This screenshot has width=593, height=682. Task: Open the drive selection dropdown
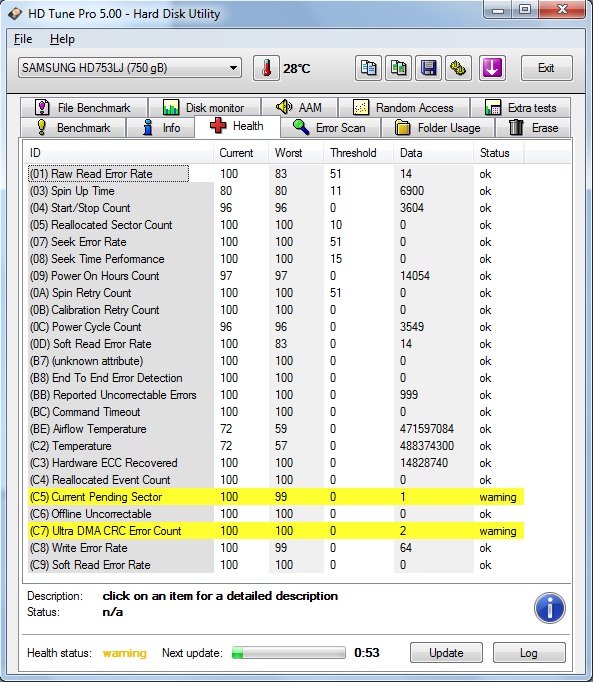130,68
